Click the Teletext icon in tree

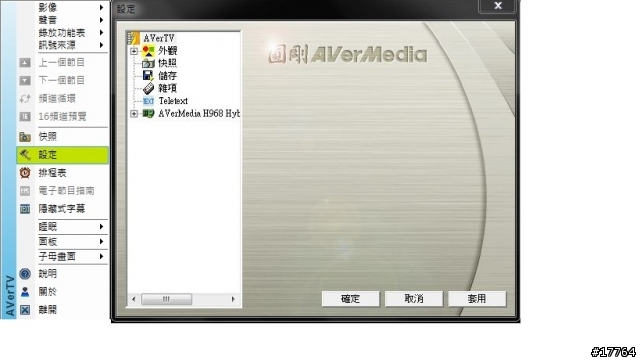pos(148,101)
